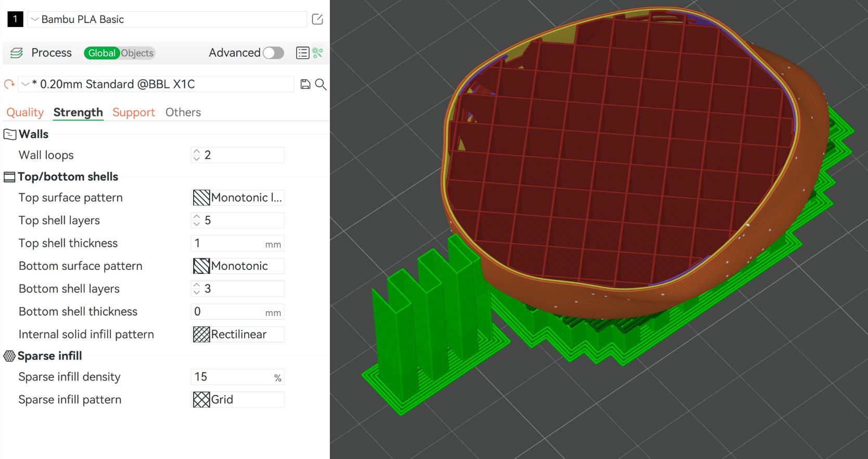Image resolution: width=868 pixels, height=459 pixels.
Task: Switch process scope to Objects
Action: coord(137,53)
